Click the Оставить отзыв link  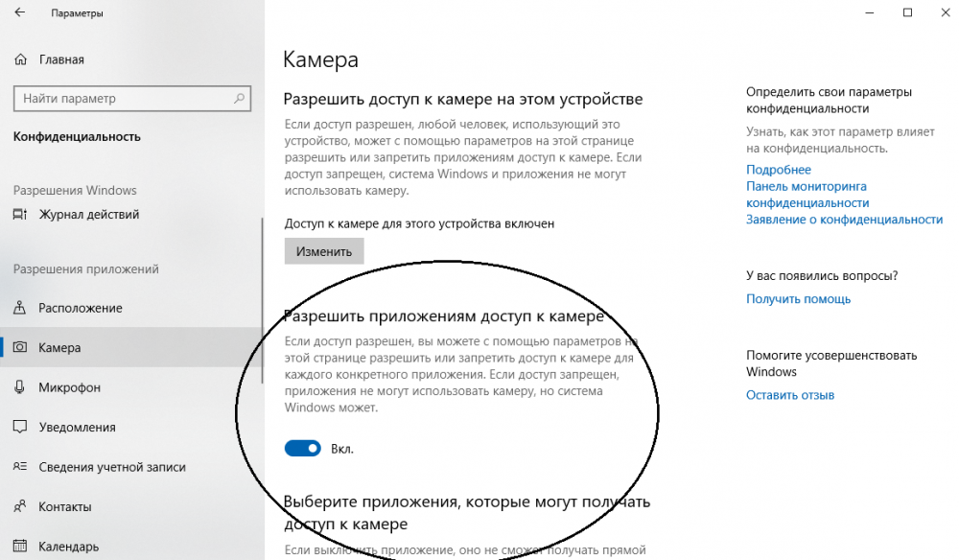(x=789, y=395)
